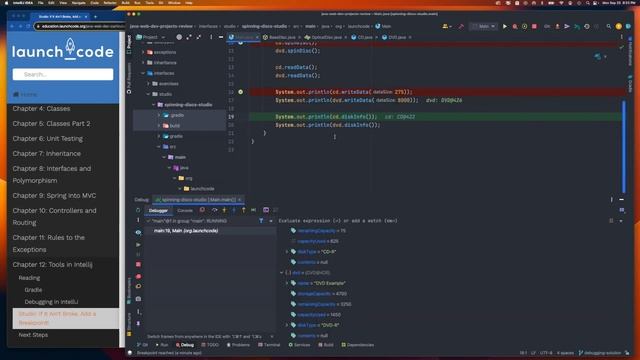640x360 pixels.
Task: Filter frames with the funnel icon
Action: pos(261,221)
